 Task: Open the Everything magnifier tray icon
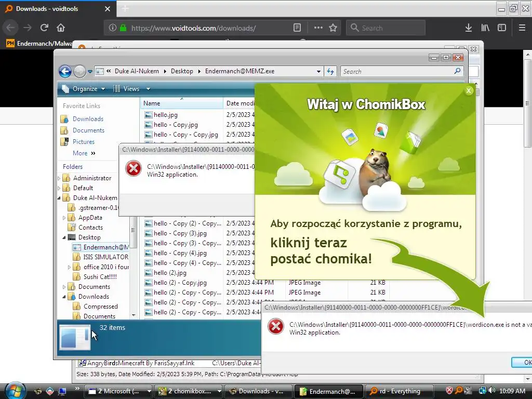click(459, 391)
